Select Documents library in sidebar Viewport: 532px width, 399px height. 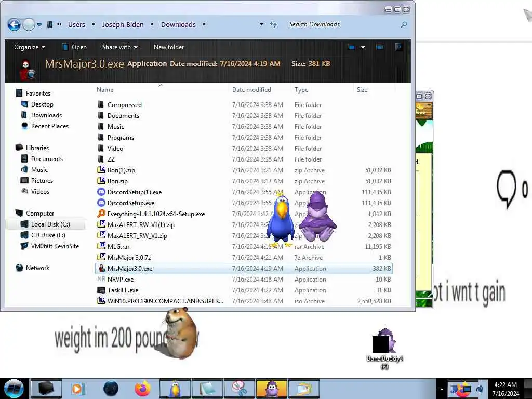[47, 159]
